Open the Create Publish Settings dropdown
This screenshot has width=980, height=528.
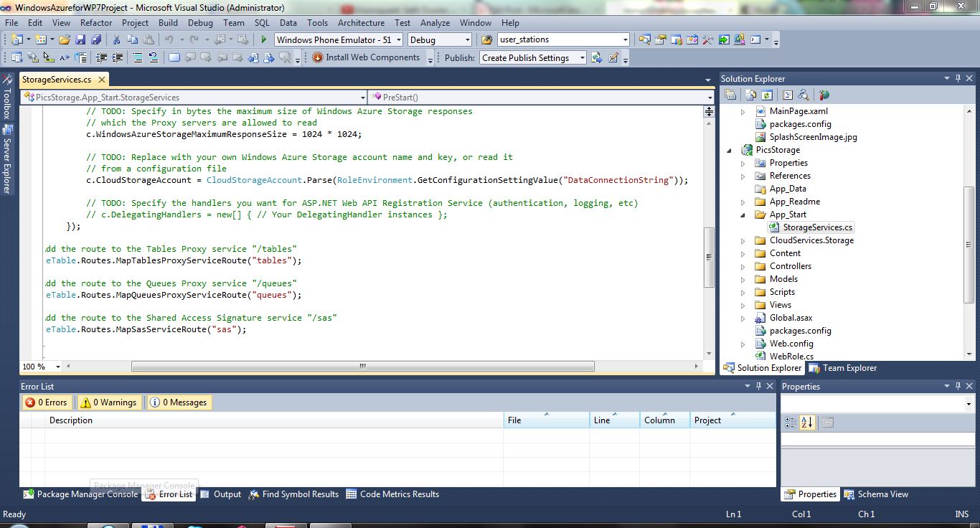point(582,58)
